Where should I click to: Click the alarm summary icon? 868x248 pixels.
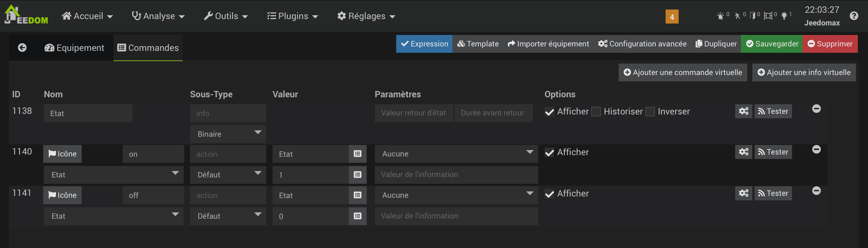click(720, 16)
